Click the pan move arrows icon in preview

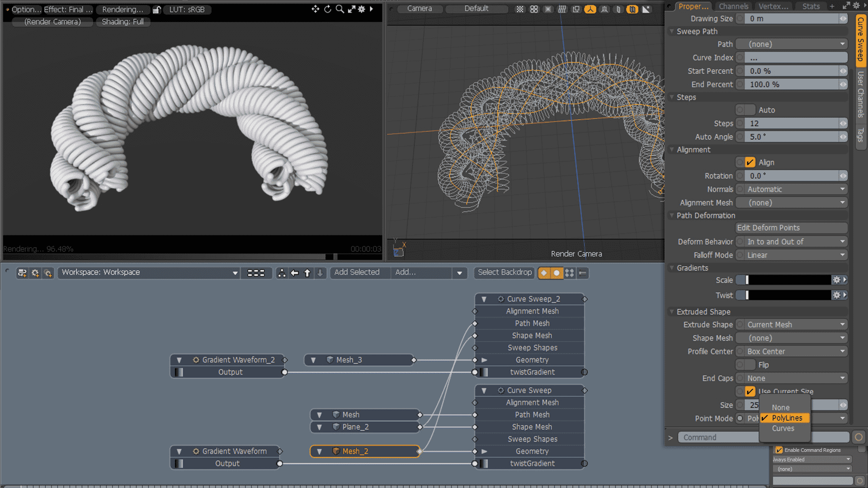tap(315, 9)
